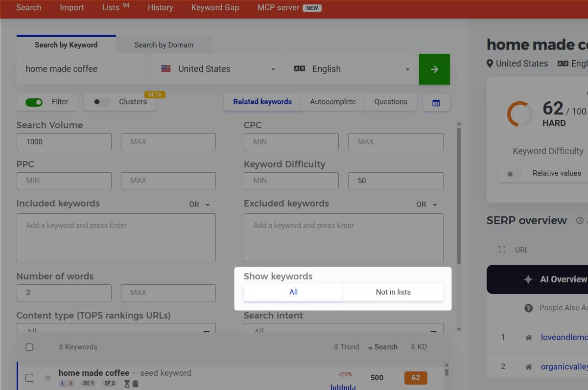Sort by KD column
This screenshot has height=390, width=588.
[x=419, y=347]
